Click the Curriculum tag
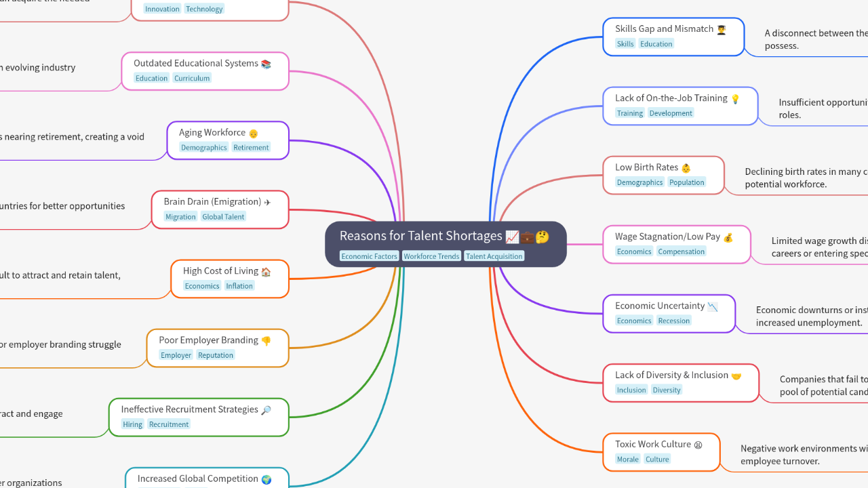Screen dimensions: 868x488 [x=192, y=78]
